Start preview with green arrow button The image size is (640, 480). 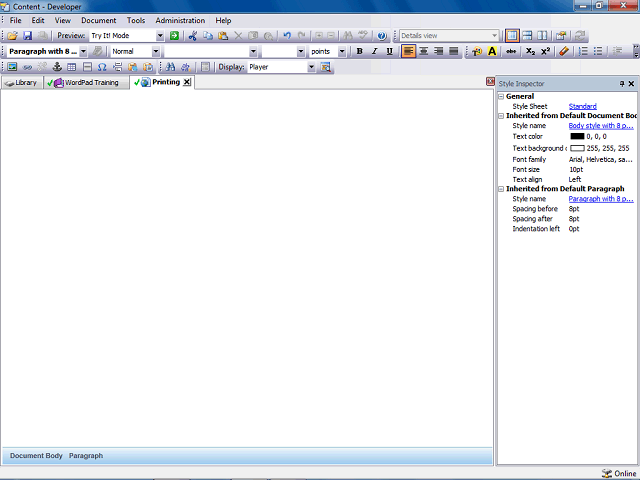[x=174, y=36]
